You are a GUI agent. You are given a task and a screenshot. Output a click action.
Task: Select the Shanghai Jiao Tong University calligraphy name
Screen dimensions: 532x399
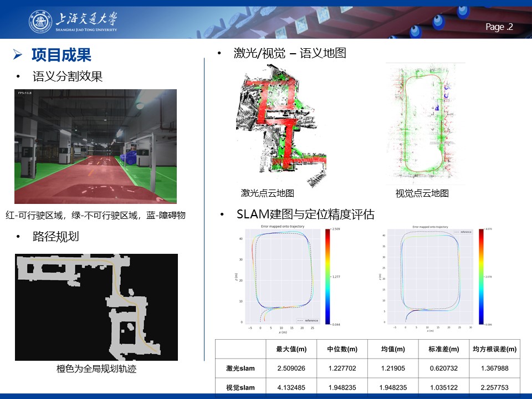click(x=86, y=20)
